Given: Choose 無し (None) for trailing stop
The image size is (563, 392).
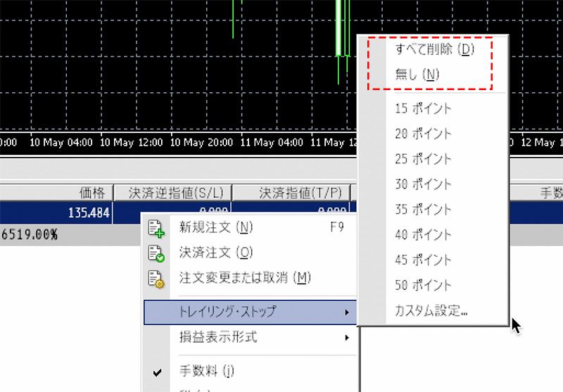Looking at the screenshot, I should click(417, 75).
